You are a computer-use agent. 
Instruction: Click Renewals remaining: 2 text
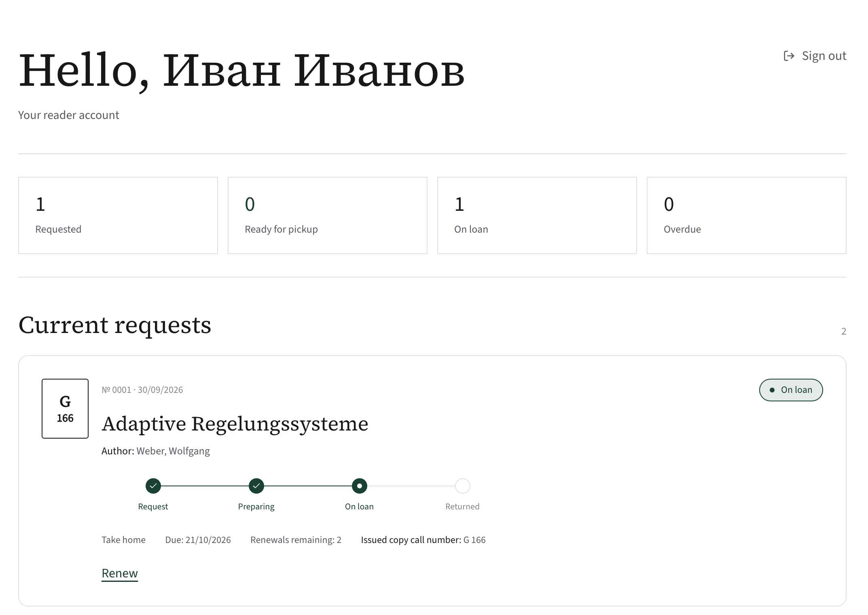click(x=296, y=540)
